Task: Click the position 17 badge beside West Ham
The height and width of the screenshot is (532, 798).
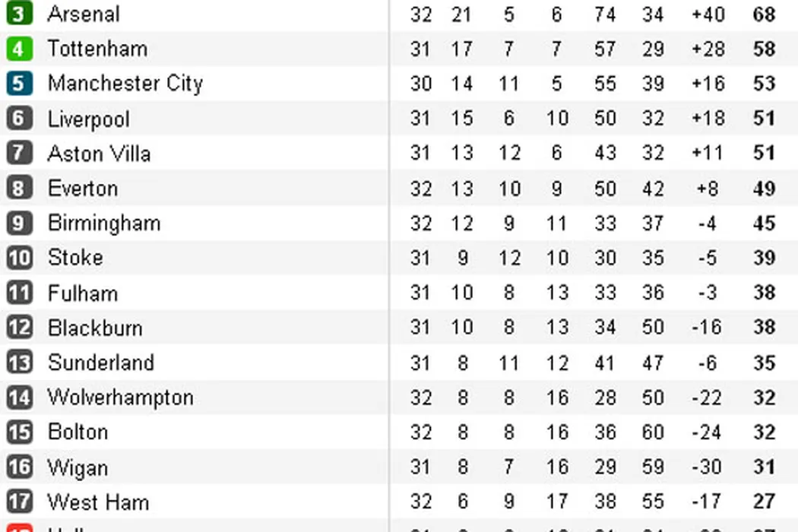Action: [19, 502]
